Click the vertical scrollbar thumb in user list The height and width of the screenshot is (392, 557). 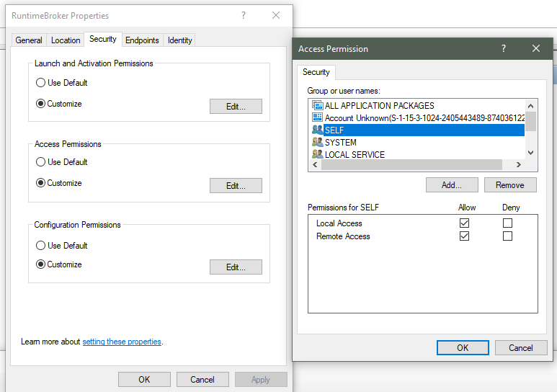coord(531,122)
